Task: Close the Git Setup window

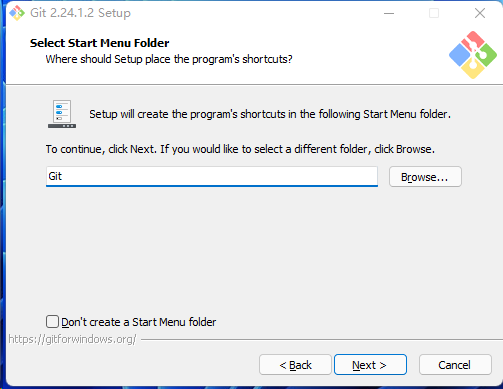Action: click(x=480, y=13)
